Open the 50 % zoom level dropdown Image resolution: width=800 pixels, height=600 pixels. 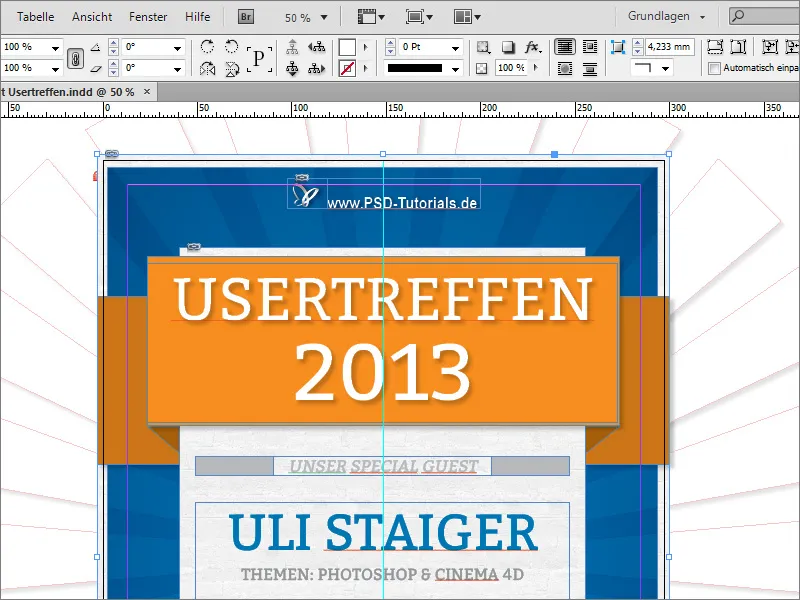pyautogui.click(x=323, y=17)
